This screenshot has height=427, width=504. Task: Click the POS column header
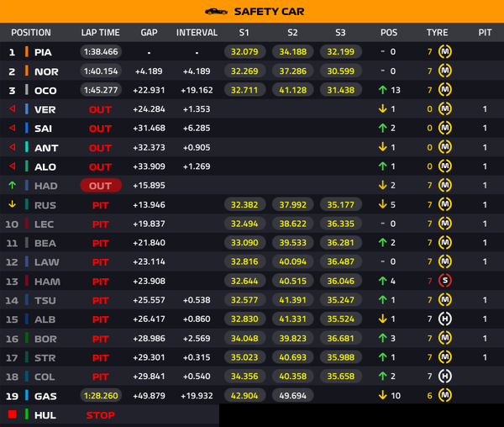click(x=389, y=33)
